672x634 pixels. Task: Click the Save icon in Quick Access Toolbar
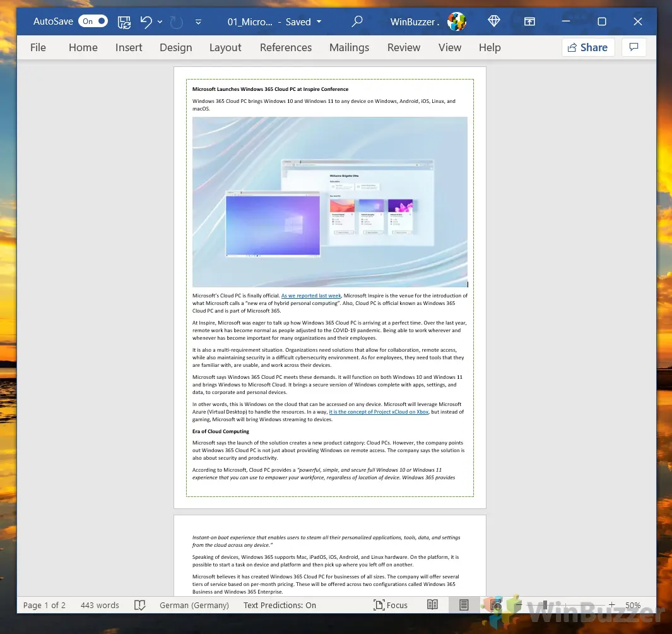(124, 21)
